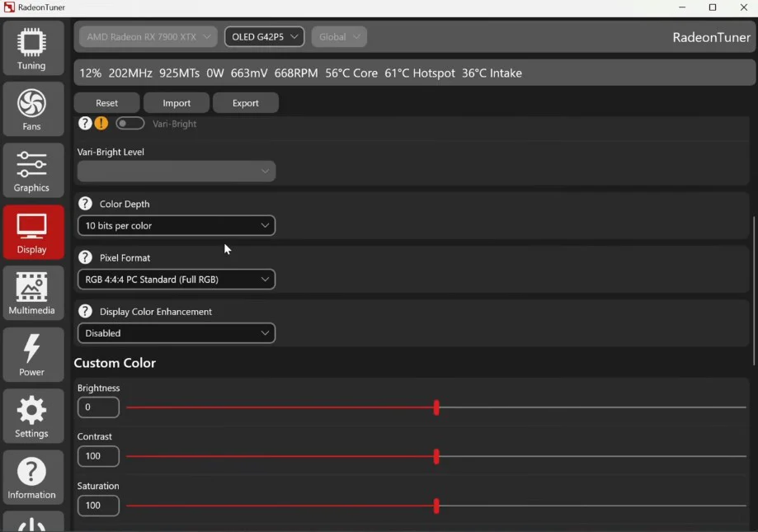Click the orange Vari-Bright warning icon
The width and height of the screenshot is (758, 532).
point(101,123)
